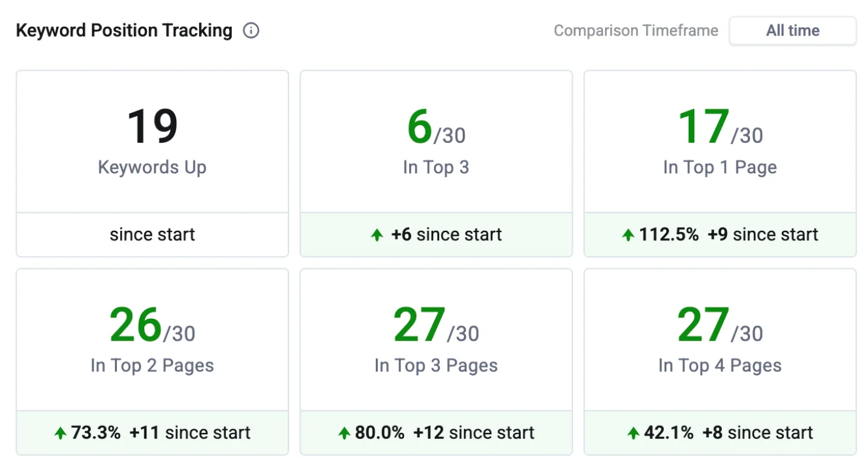Screen dimensions: 868x468
Task: Click the up arrow next to 80.0% increase
Action: [345, 432]
